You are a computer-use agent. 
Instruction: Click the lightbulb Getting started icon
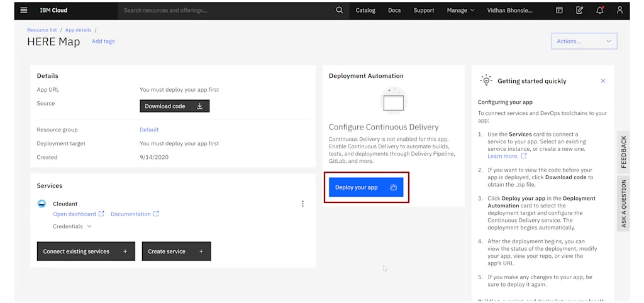pyautogui.click(x=486, y=80)
